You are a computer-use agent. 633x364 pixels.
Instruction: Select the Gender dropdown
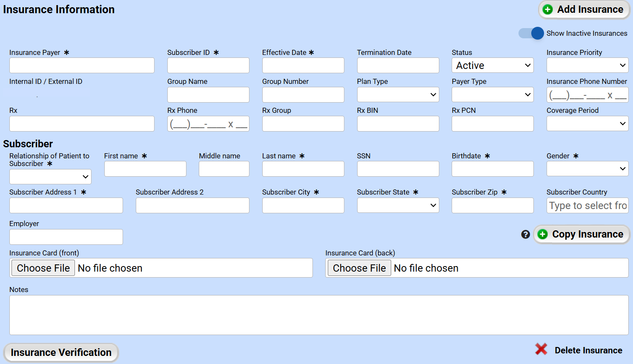587,169
